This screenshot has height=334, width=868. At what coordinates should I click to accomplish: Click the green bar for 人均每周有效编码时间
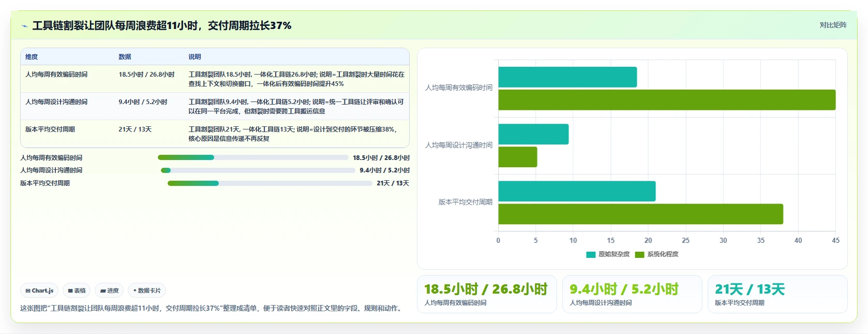(667, 100)
